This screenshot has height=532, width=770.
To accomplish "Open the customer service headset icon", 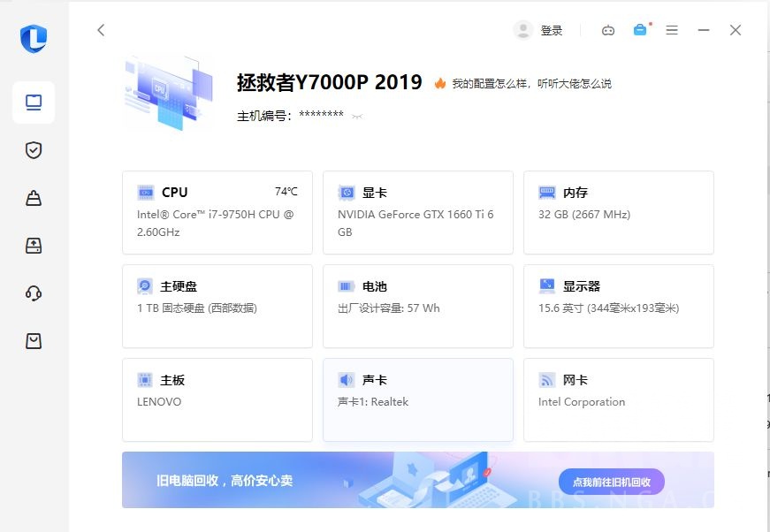I will [34, 293].
